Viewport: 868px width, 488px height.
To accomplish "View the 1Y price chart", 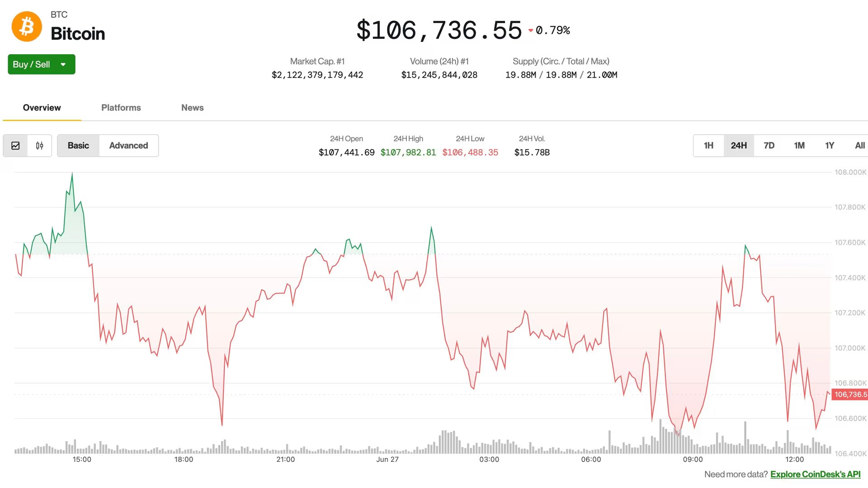I will coord(830,145).
